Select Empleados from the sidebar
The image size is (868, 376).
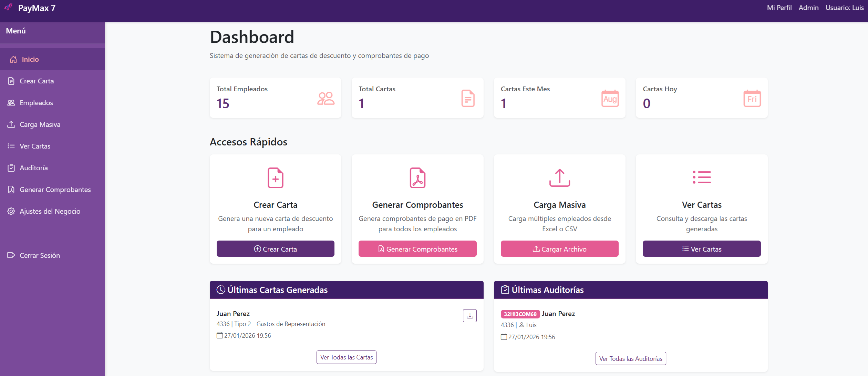pyautogui.click(x=36, y=103)
